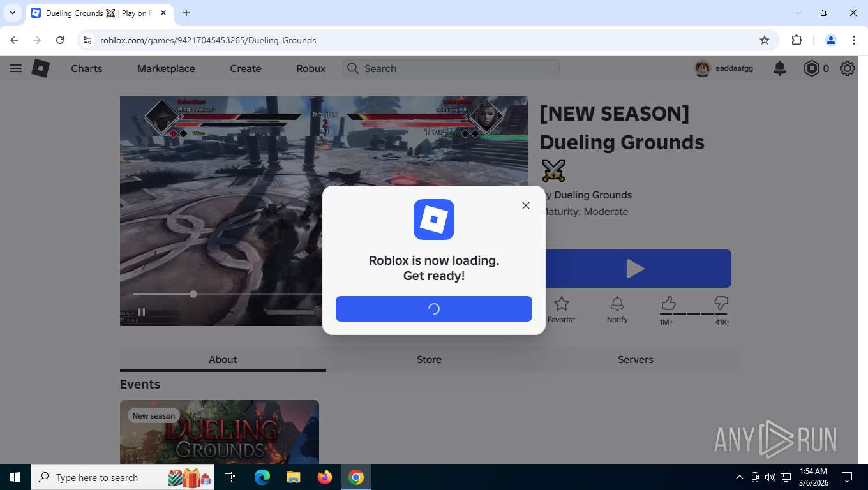Pause the game preview video
This screenshot has height=490, width=868.
click(142, 312)
